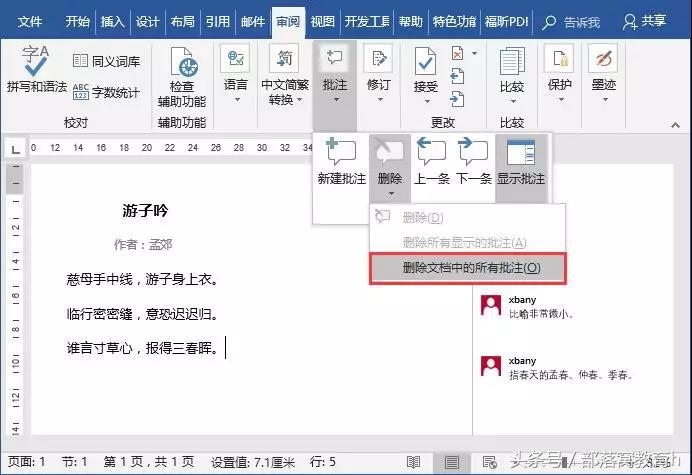Expand the 中文简繁转换 dropdown arrow

tap(300, 100)
